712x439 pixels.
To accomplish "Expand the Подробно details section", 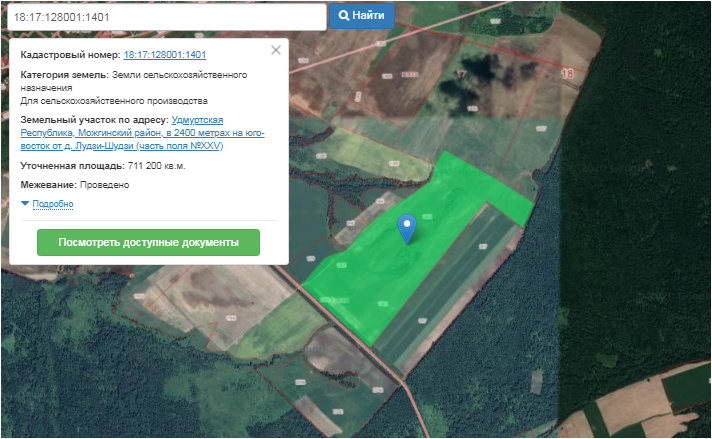I will 53,204.
